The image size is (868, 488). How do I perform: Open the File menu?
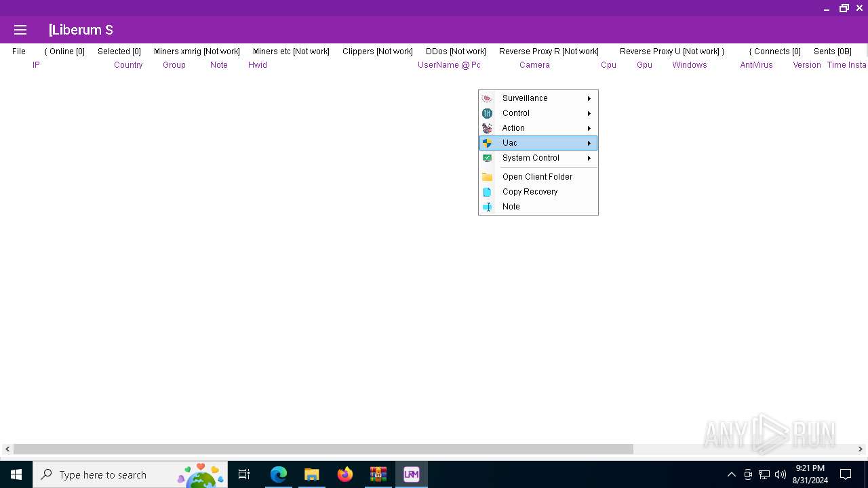pyautogui.click(x=19, y=52)
